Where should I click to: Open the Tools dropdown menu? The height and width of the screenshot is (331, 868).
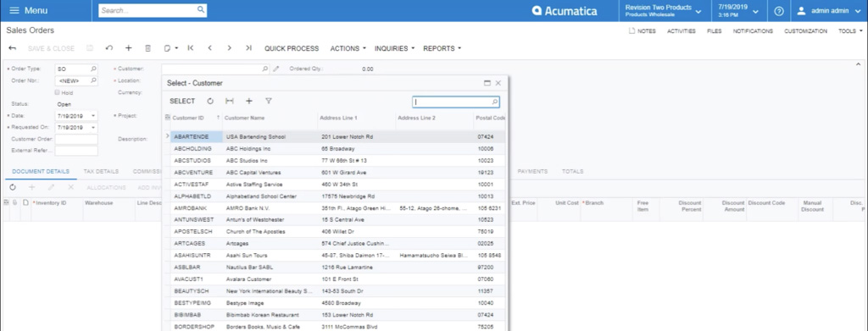click(x=849, y=31)
